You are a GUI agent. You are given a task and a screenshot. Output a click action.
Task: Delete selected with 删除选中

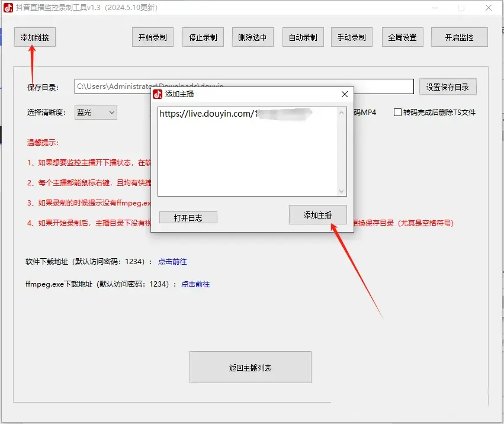253,37
